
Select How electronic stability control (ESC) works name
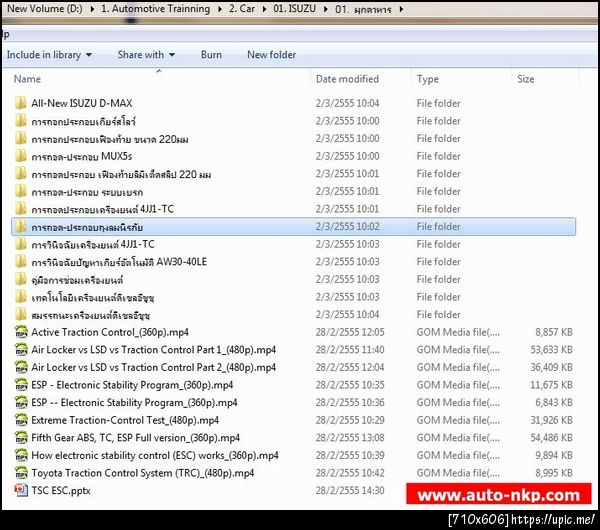[x=155, y=455]
